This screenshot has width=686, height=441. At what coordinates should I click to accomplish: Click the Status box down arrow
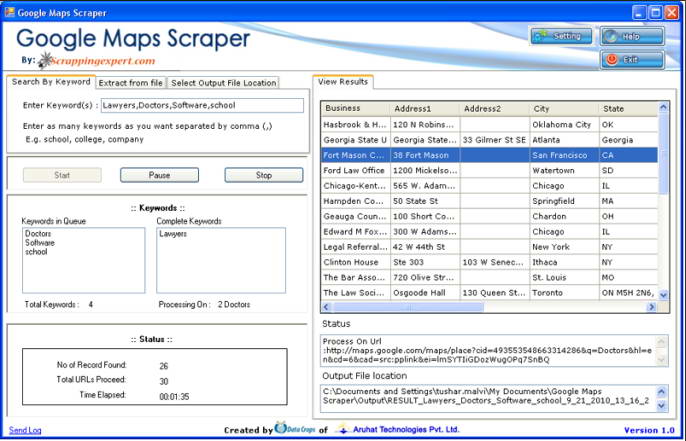coord(661,360)
